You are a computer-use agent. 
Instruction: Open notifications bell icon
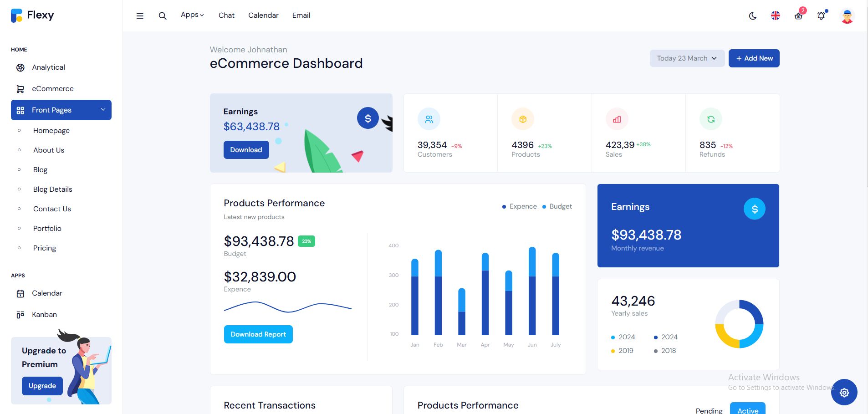coord(821,16)
